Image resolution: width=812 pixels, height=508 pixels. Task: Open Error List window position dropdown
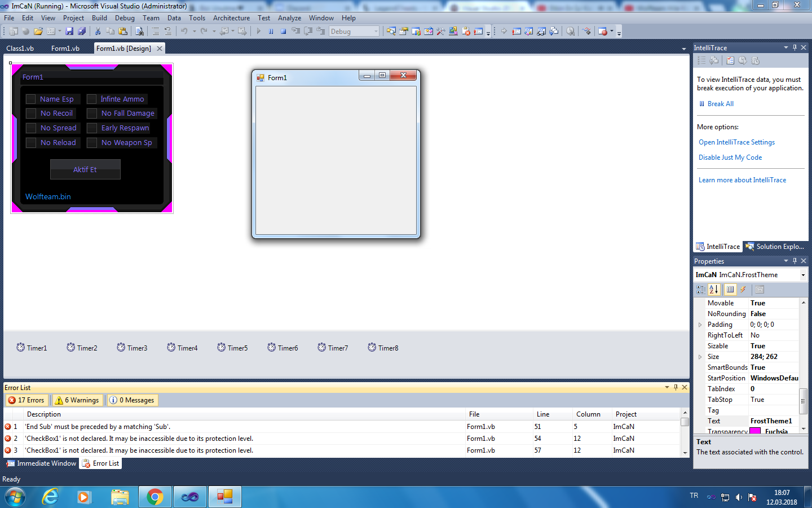(x=667, y=387)
